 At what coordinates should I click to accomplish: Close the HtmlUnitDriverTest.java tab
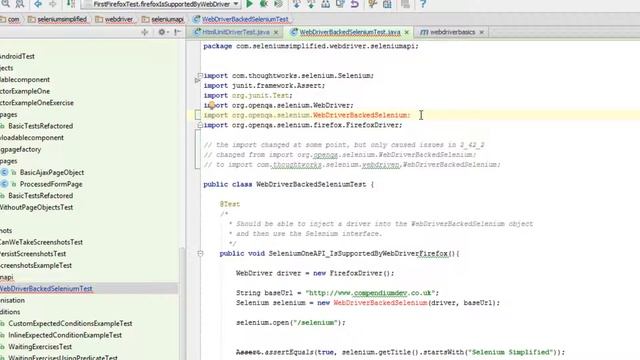pyautogui.click(x=276, y=32)
